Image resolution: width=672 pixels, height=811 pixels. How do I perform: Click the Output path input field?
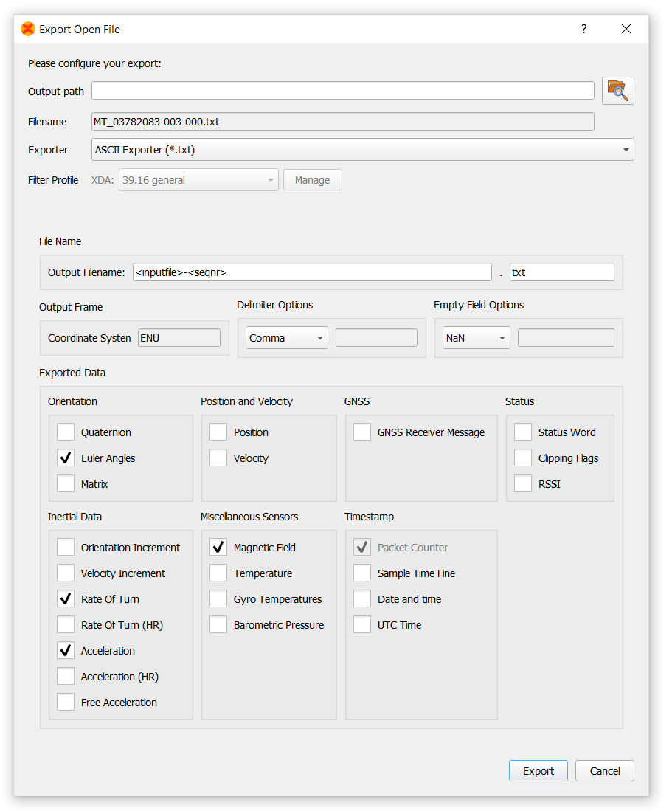pyautogui.click(x=343, y=90)
